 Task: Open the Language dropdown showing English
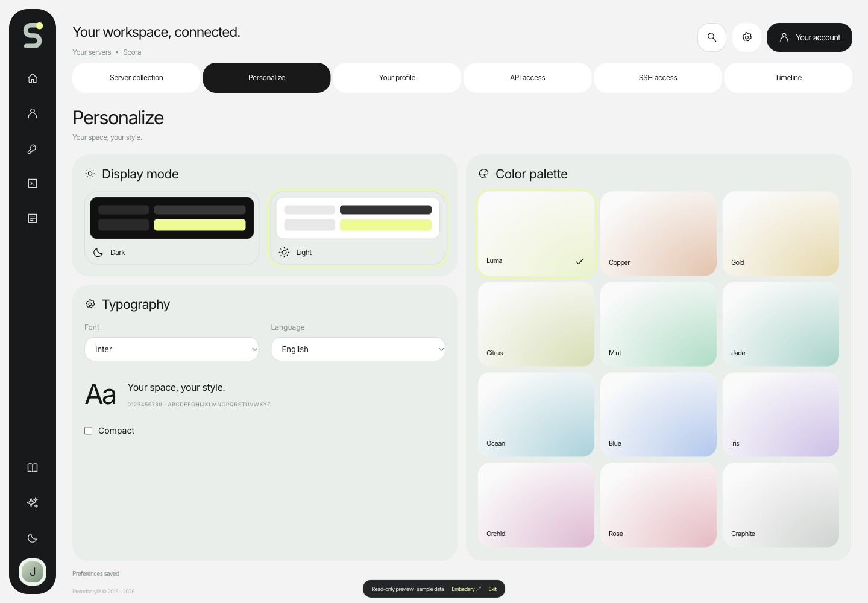tap(358, 349)
